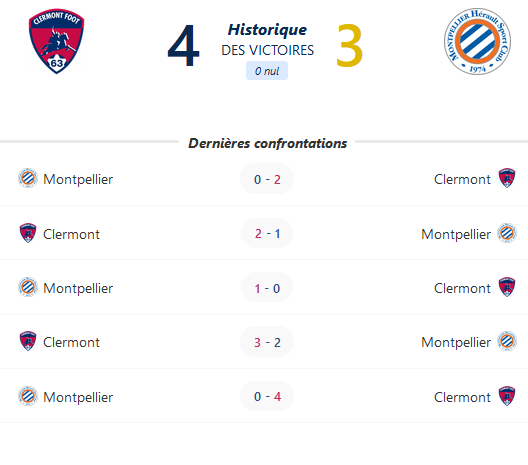Open the 3 - 2 score result
Screen dimensions: 528x465
267,342
